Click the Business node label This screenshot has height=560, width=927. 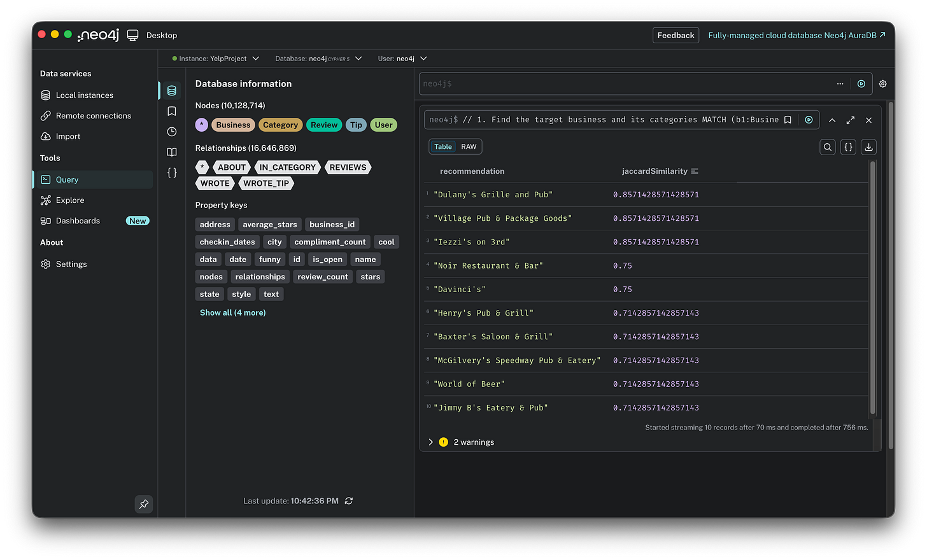pos(233,125)
